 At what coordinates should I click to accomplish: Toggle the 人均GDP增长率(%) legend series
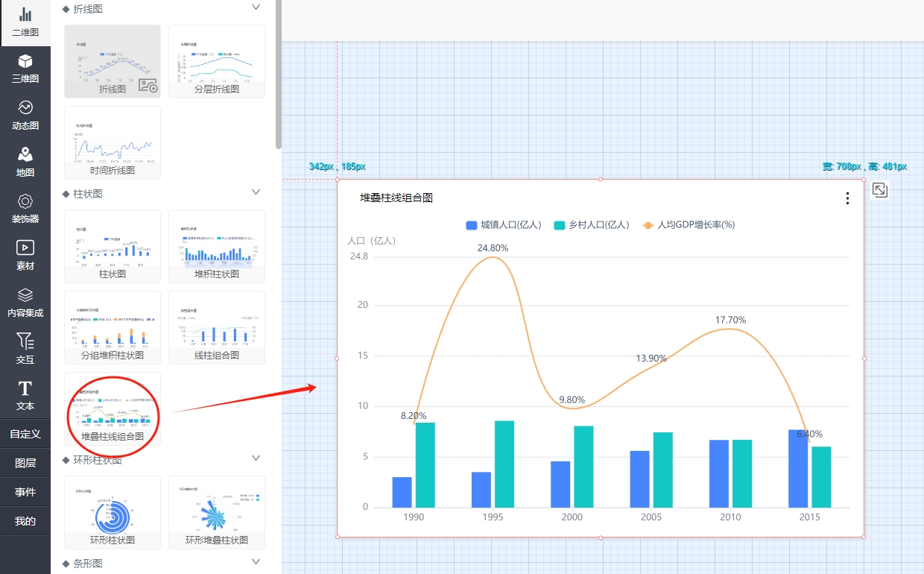tap(689, 225)
